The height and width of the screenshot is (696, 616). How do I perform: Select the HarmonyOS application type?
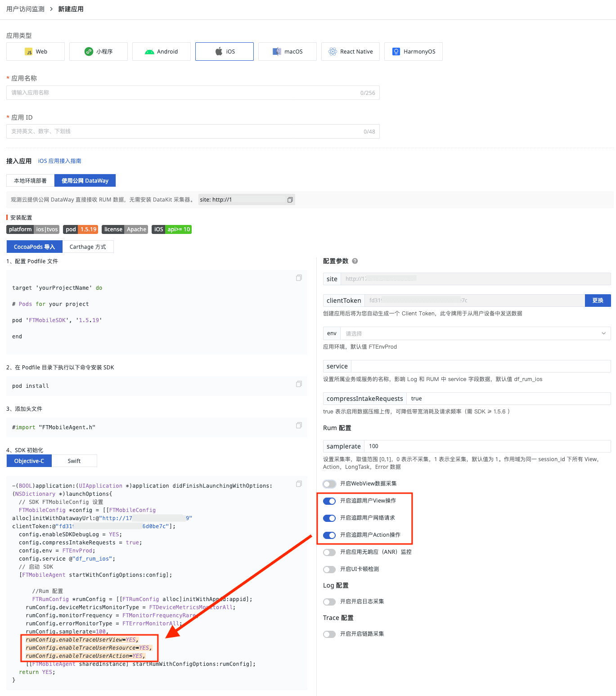(x=413, y=52)
